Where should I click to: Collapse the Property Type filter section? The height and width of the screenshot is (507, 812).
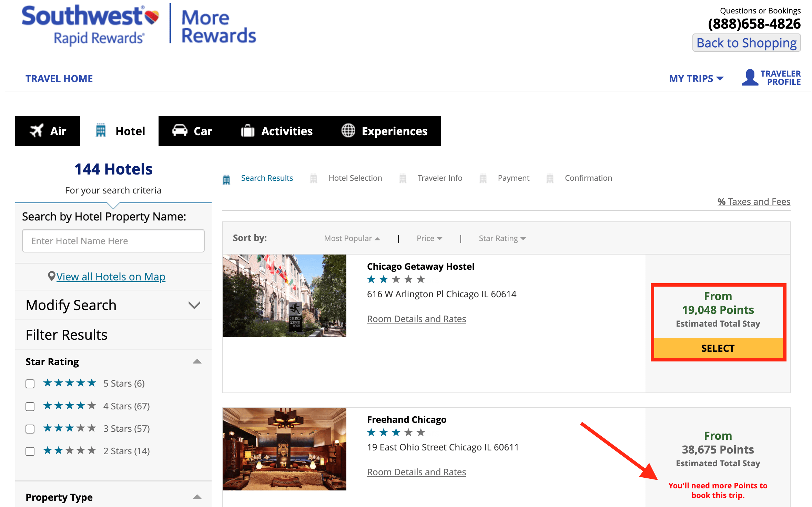(197, 497)
